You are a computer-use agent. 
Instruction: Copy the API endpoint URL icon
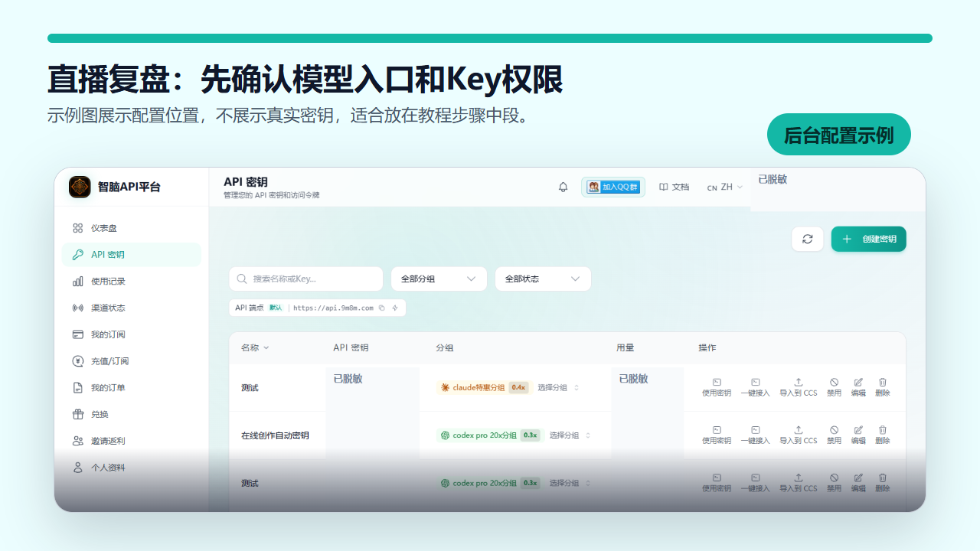click(382, 308)
